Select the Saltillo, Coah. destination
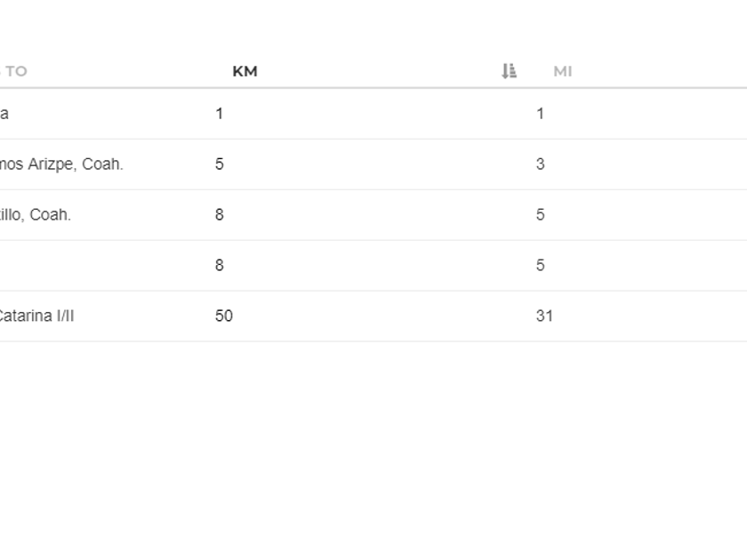This screenshot has width=747, height=560. pos(35,215)
